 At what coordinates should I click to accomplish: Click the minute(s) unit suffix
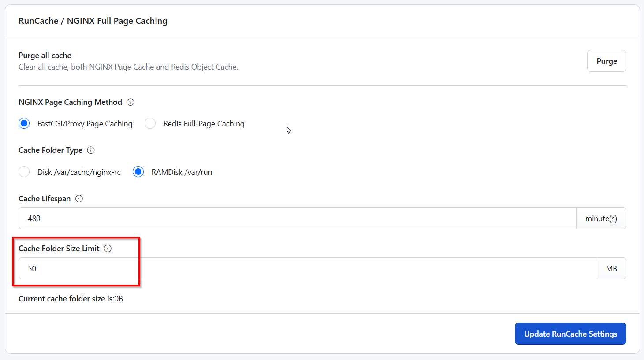click(x=601, y=218)
